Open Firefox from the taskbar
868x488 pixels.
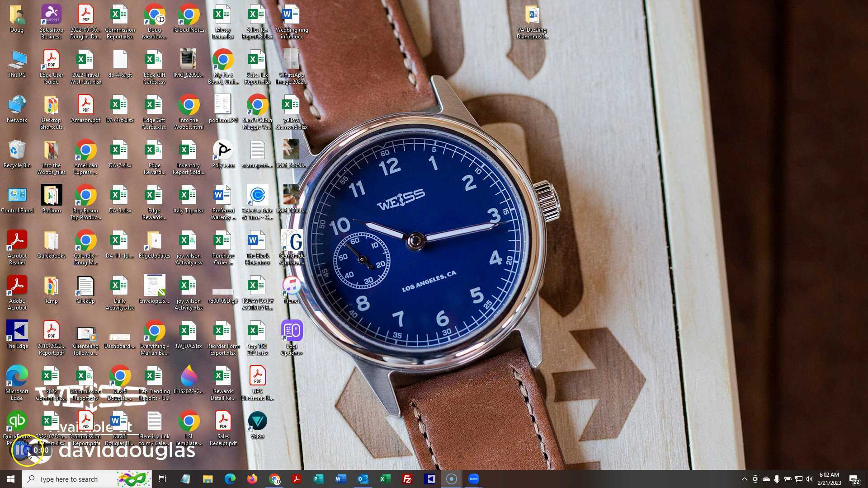[252, 479]
